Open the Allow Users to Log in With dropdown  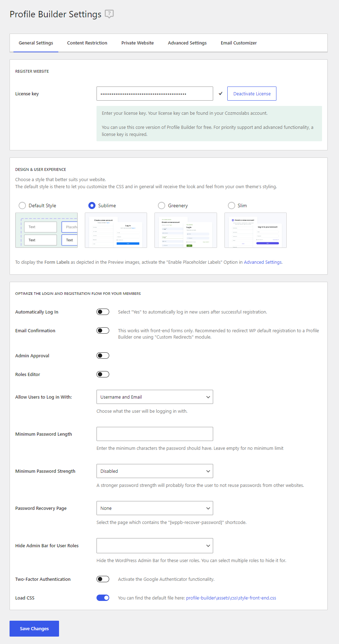(x=154, y=397)
